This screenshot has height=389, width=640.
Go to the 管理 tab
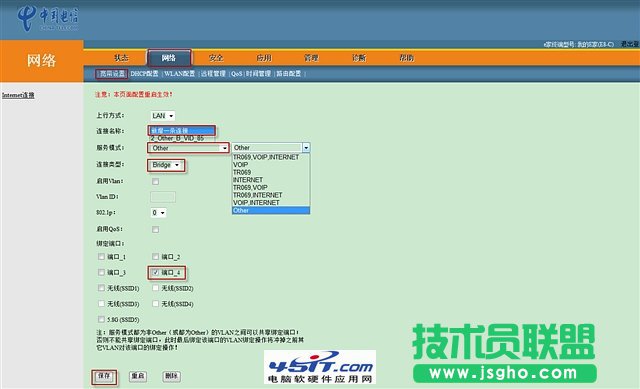[311, 58]
